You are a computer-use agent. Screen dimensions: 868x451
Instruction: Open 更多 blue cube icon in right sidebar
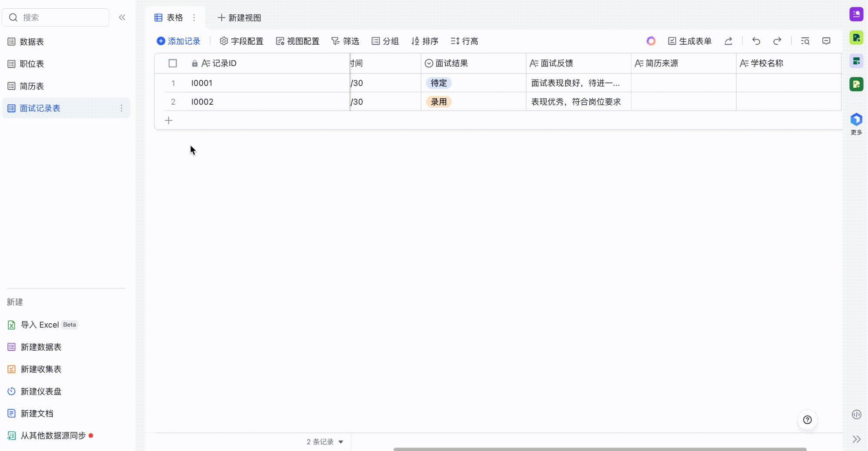tap(856, 119)
